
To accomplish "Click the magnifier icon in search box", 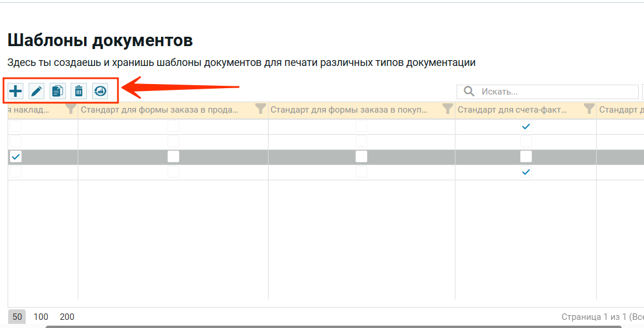I will point(468,92).
